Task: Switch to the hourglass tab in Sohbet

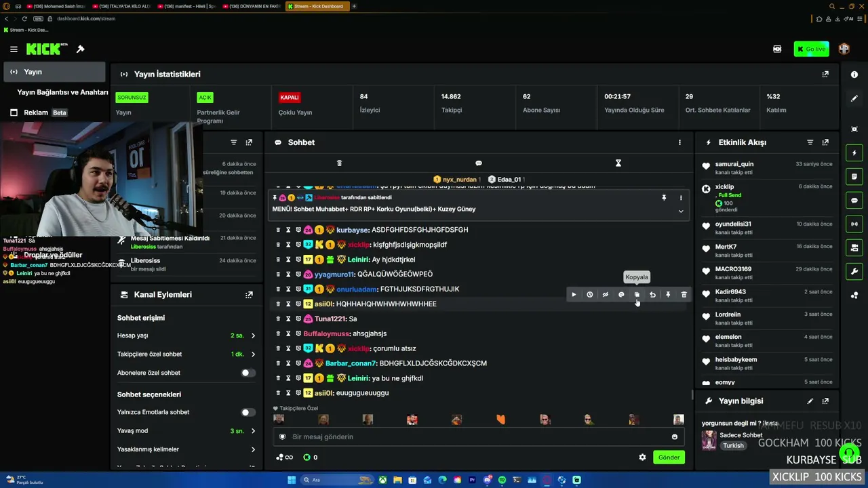Action: click(x=618, y=163)
